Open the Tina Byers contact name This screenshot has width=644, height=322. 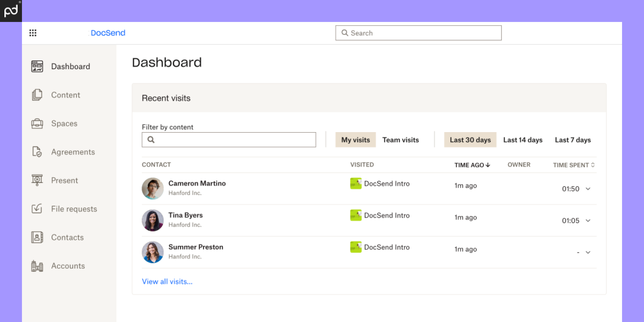(186, 215)
